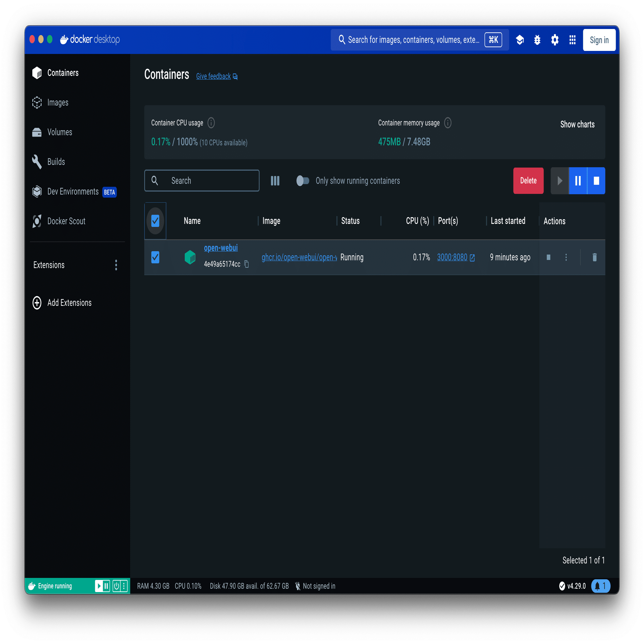Click the 475MB / 7.48GB memory value
644x644 pixels.
(x=404, y=142)
